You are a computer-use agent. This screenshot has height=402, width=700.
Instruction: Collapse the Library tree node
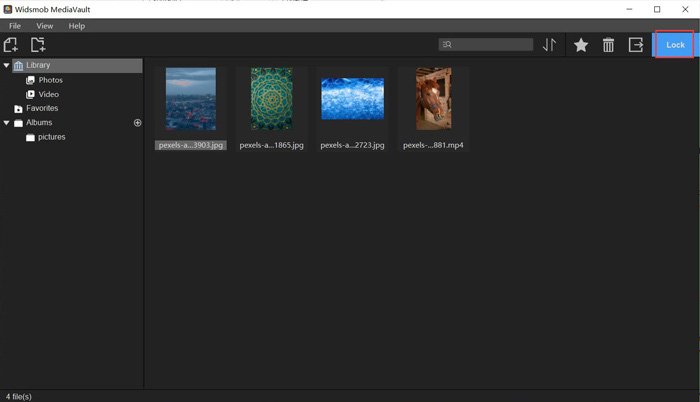6,65
